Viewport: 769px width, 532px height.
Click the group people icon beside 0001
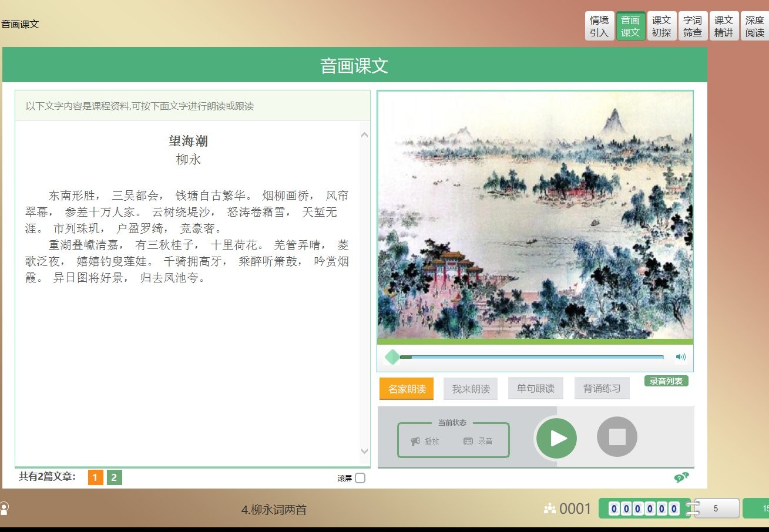[x=550, y=509]
